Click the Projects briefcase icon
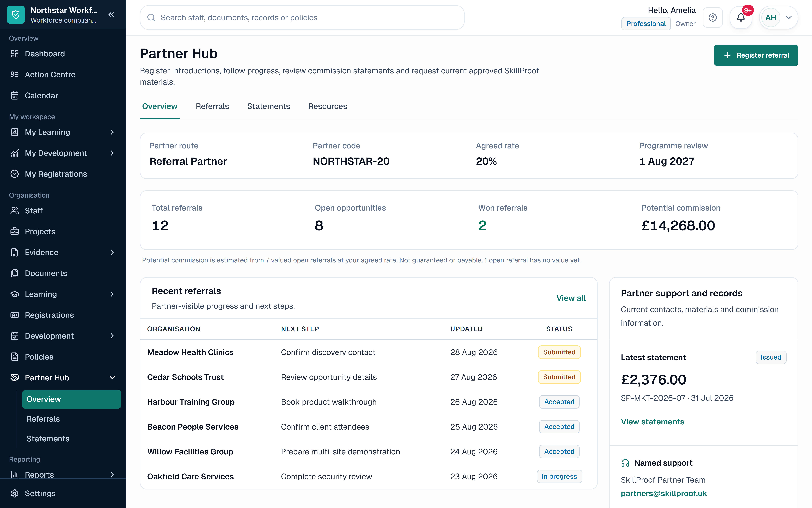The height and width of the screenshot is (508, 812). tap(14, 231)
